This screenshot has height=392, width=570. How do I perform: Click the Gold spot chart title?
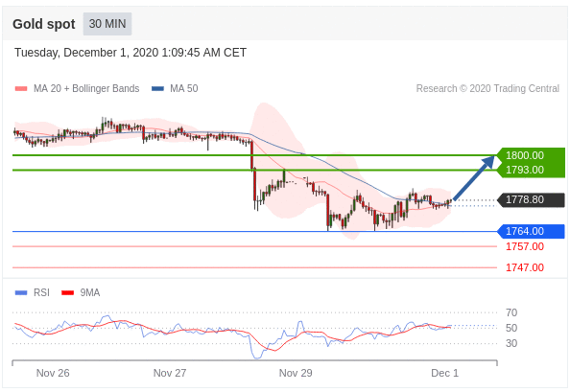44,24
